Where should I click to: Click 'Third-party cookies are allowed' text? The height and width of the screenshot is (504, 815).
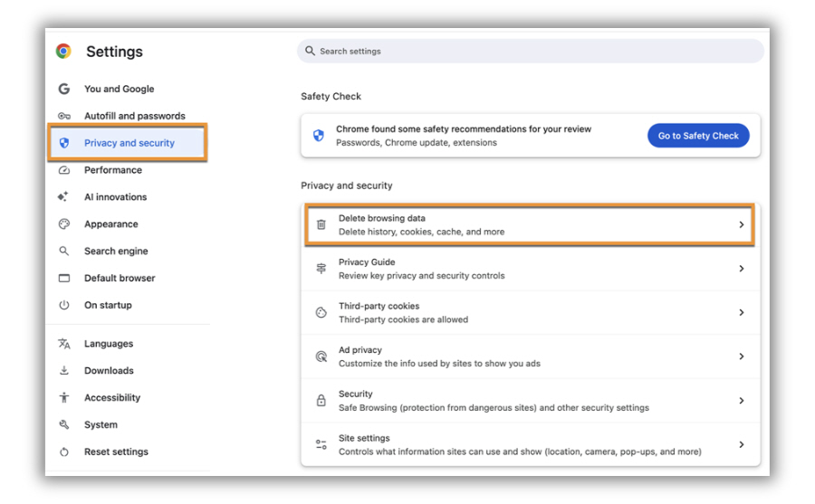click(x=403, y=319)
